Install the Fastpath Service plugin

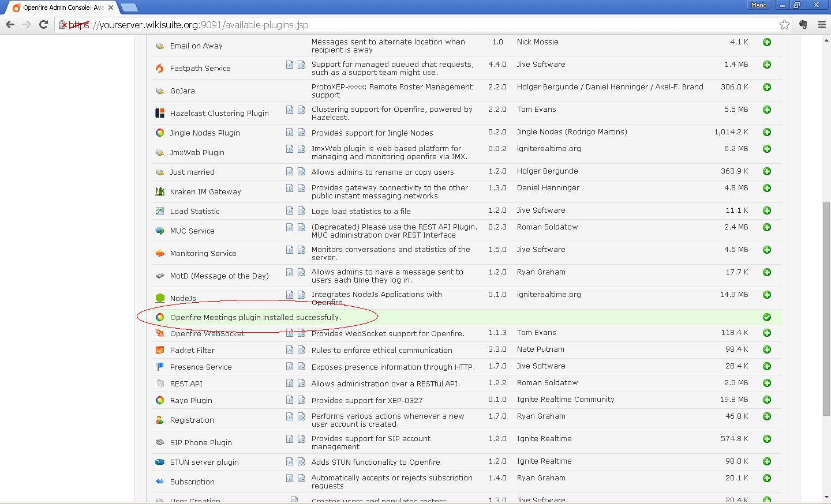click(x=767, y=65)
